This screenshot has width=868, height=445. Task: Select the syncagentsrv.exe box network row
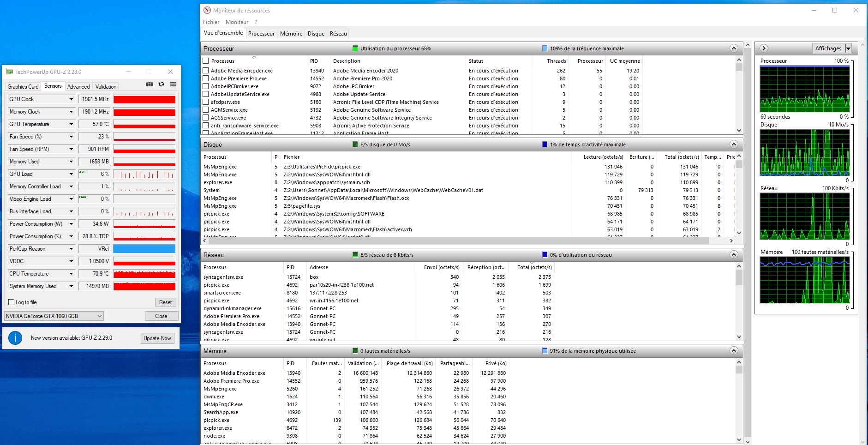(x=377, y=277)
